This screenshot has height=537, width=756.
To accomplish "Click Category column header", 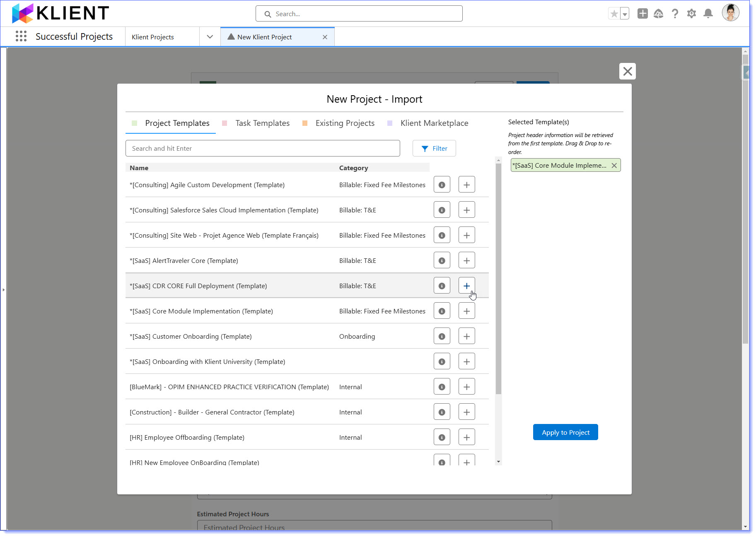I will (353, 168).
